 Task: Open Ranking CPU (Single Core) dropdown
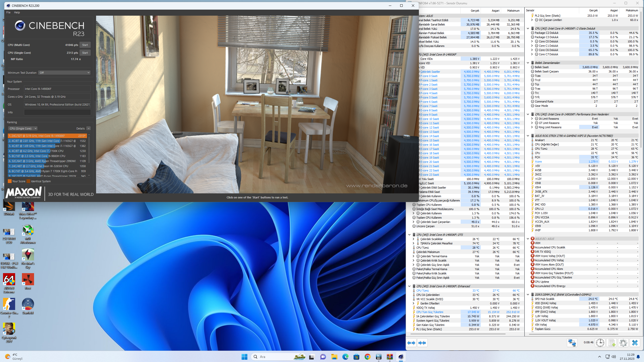22,128
